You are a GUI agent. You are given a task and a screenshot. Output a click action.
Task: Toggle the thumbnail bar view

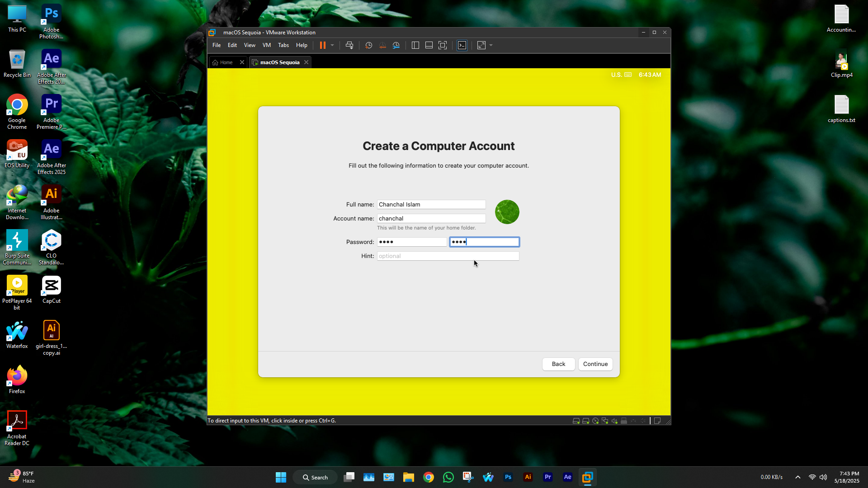click(x=429, y=45)
